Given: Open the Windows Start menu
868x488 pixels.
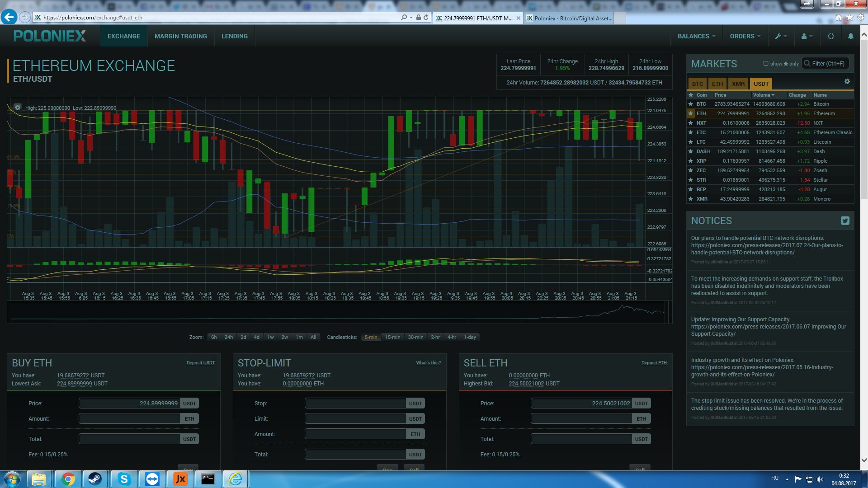Looking at the screenshot, I should tap(12, 479).
